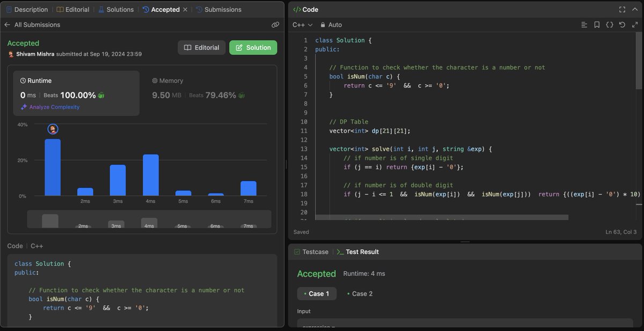The width and height of the screenshot is (644, 331).
Task: Click the Ln 63, Col 3 status text
Action: pos(621,232)
